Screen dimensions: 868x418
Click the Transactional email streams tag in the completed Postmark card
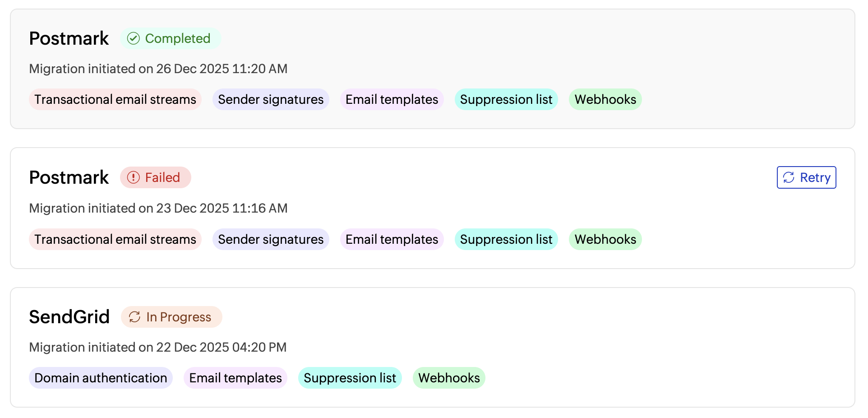[x=115, y=99]
